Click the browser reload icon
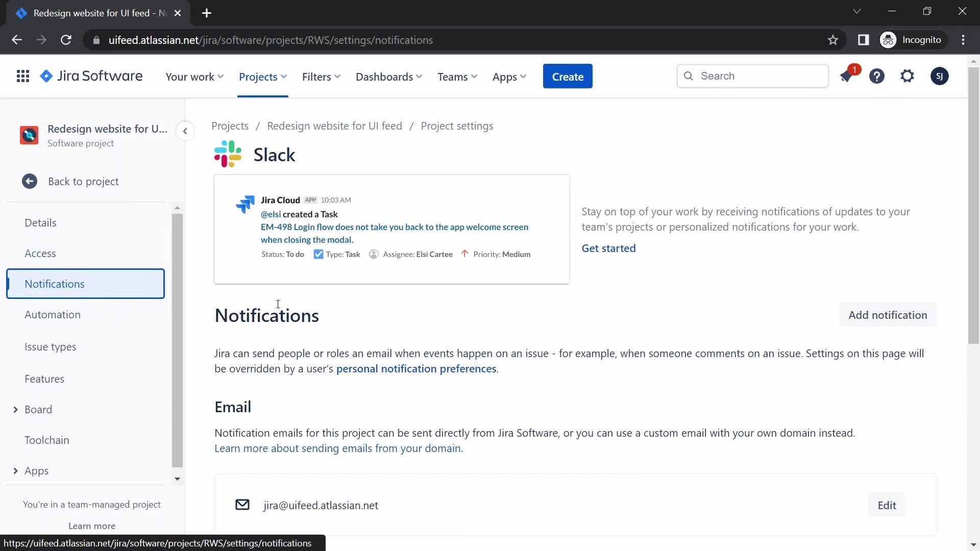 click(x=66, y=40)
